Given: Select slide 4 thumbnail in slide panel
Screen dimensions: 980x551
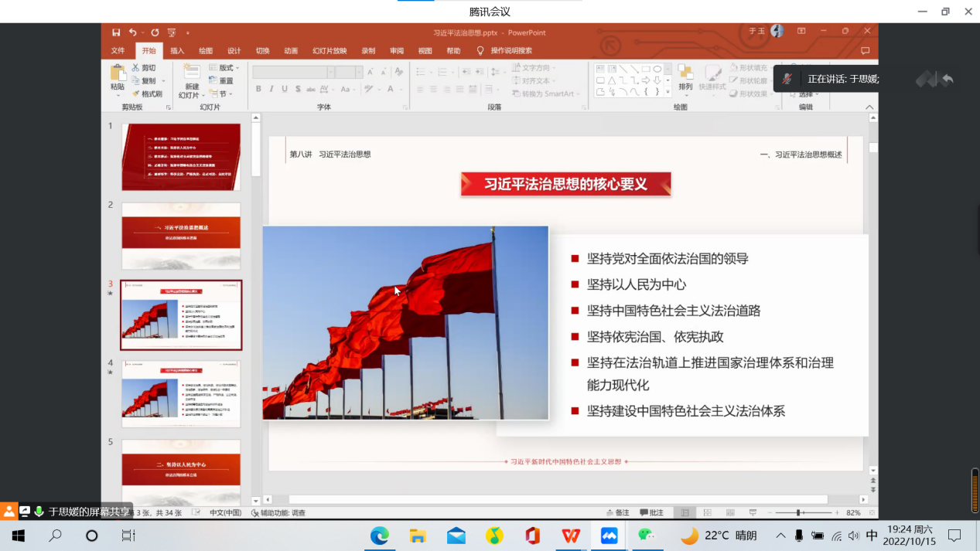Looking at the screenshot, I should coord(181,393).
